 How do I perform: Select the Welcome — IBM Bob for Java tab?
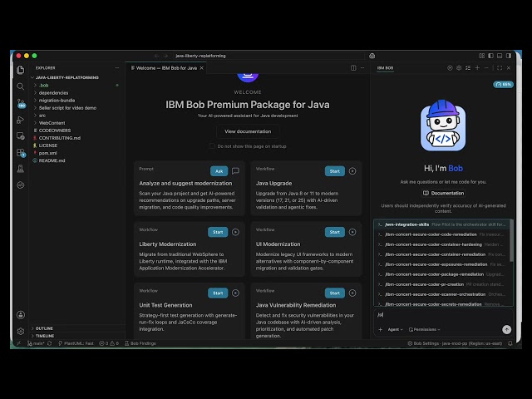(167, 68)
